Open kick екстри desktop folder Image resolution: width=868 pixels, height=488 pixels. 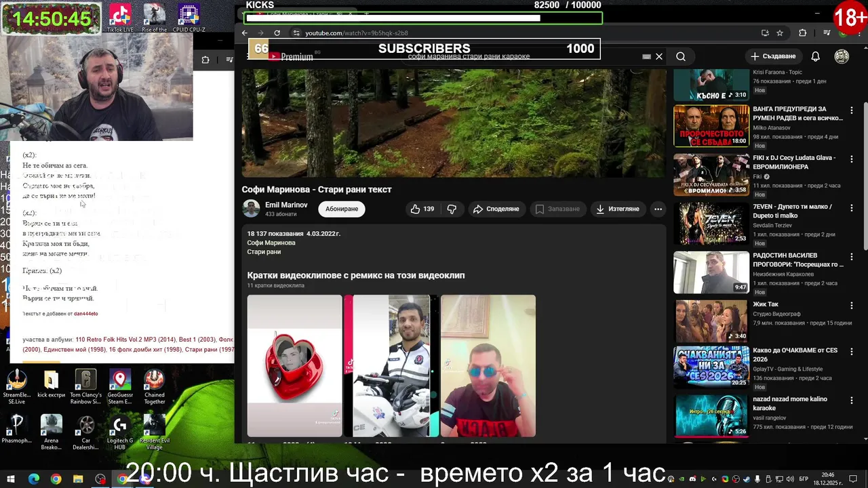[51, 385]
